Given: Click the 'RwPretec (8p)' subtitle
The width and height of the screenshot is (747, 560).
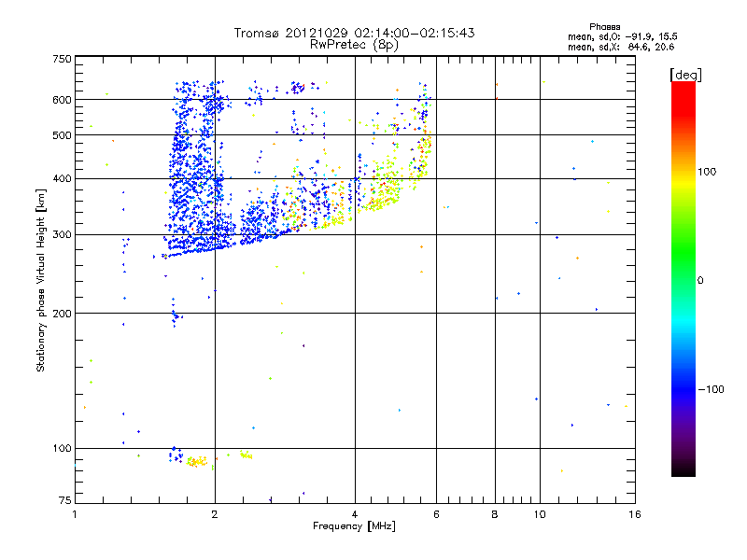Looking at the screenshot, I should [354, 45].
